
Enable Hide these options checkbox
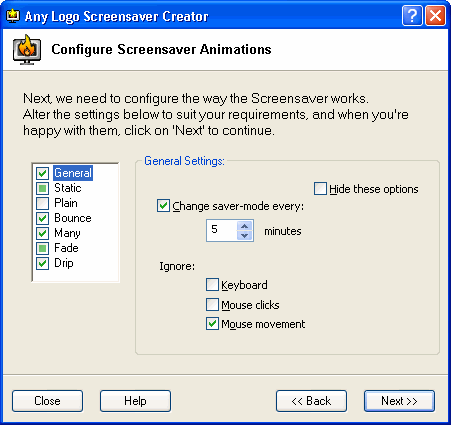320,189
